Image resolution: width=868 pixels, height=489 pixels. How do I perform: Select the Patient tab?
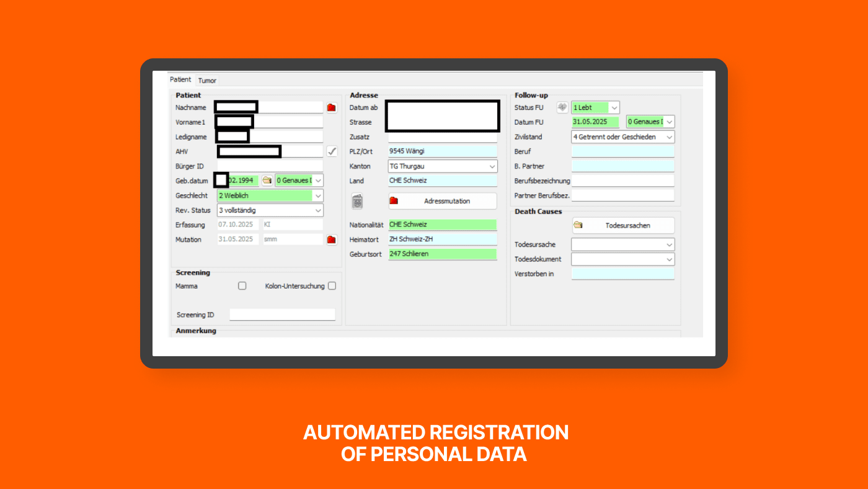[180, 80]
